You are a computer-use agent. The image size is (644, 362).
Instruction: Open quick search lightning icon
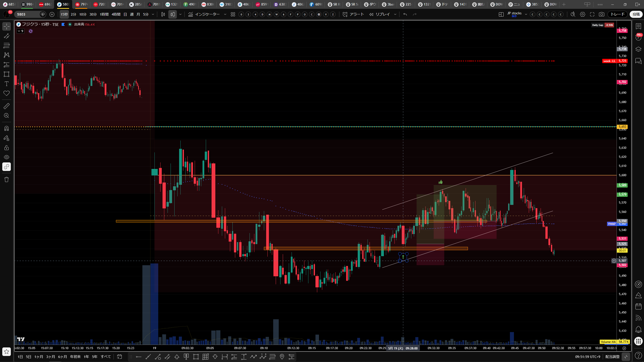[573, 14]
